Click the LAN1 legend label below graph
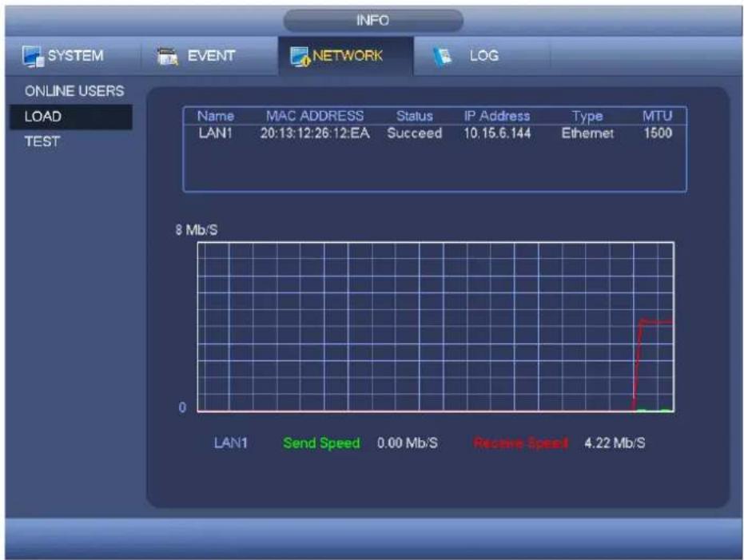This screenshot has height=560, width=744. click(231, 443)
